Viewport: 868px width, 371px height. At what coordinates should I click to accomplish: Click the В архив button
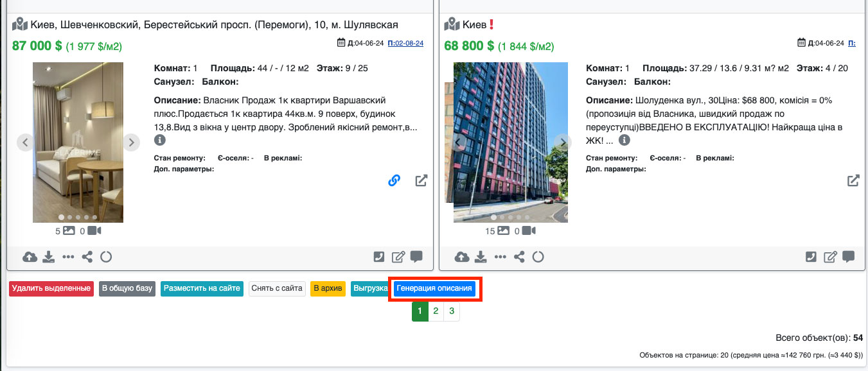tap(328, 289)
